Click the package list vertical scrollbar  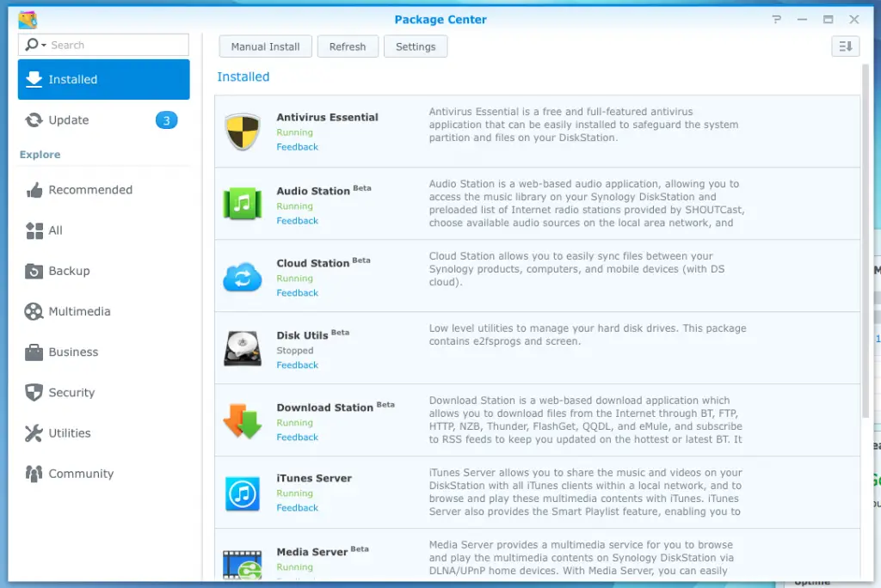(866, 242)
